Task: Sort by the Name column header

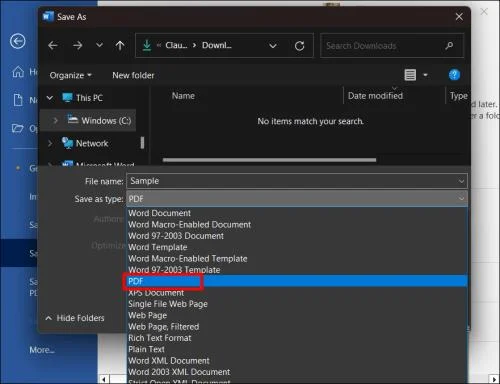Action: click(183, 96)
